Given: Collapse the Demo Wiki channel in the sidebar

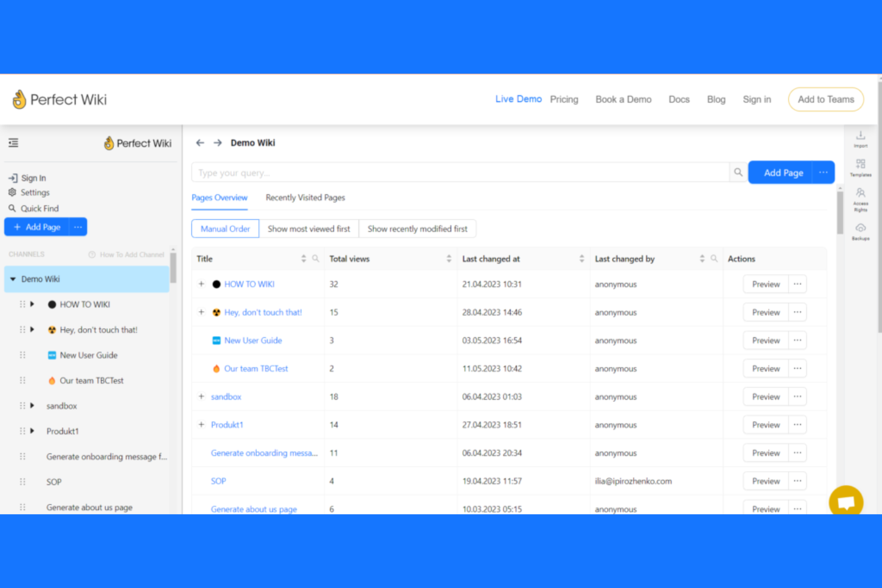Looking at the screenshot, I should pyautogui.click(x=13, y=279).
